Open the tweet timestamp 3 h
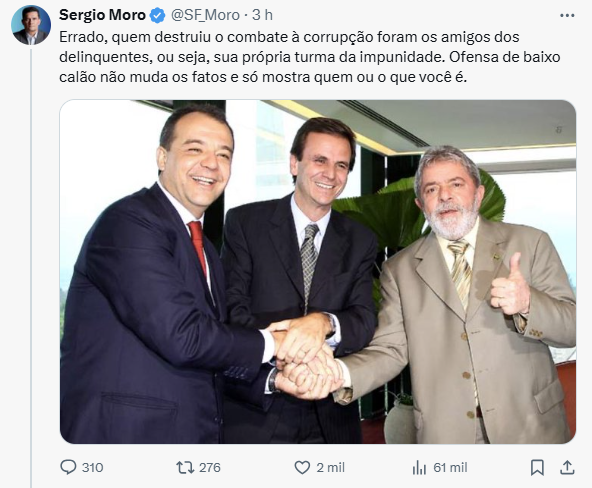Image resolution: width=592 pixels, height=488 pixels. coord(262,15)
